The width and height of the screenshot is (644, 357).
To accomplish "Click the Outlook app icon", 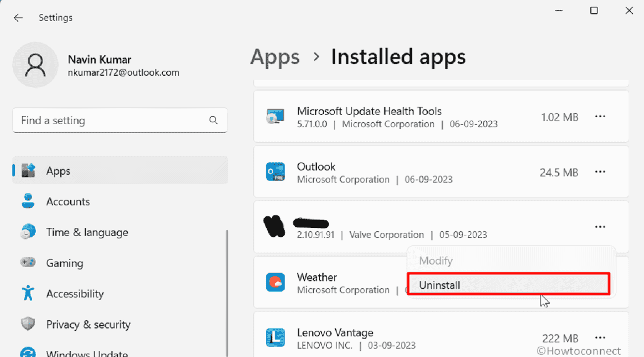I will tap(275, 172).
